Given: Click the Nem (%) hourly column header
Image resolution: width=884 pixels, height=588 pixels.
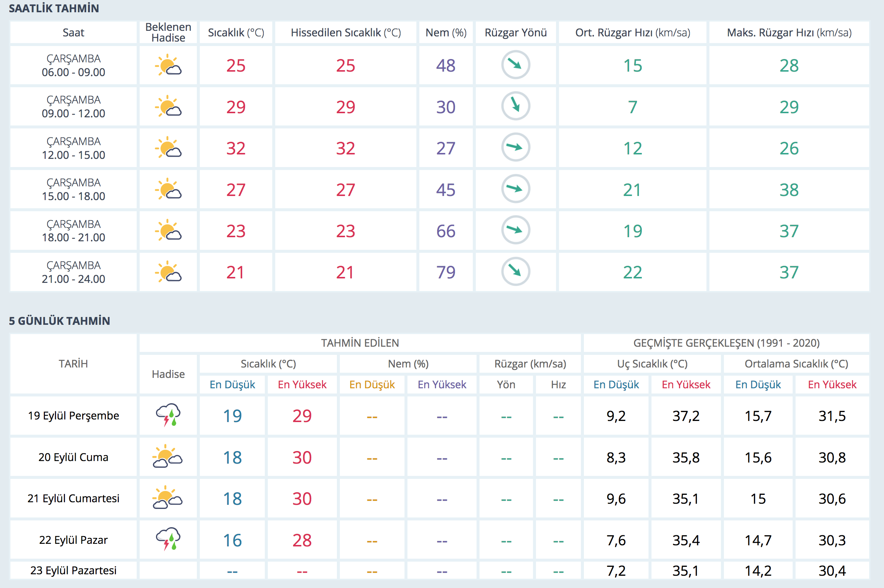Looking at the screenshot, I should point(446,33).
